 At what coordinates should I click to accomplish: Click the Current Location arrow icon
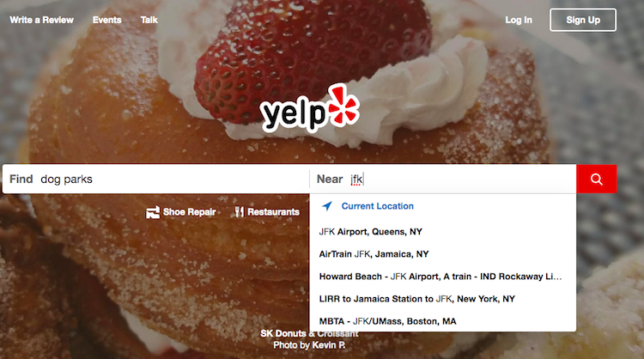(x=327, y=206)
